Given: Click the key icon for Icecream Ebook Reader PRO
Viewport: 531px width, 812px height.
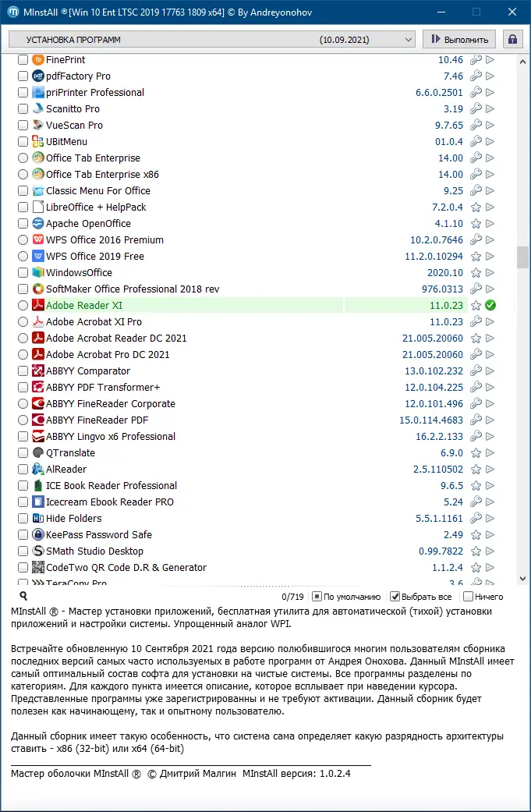Looking at the screenshot, I should point(476,502).
